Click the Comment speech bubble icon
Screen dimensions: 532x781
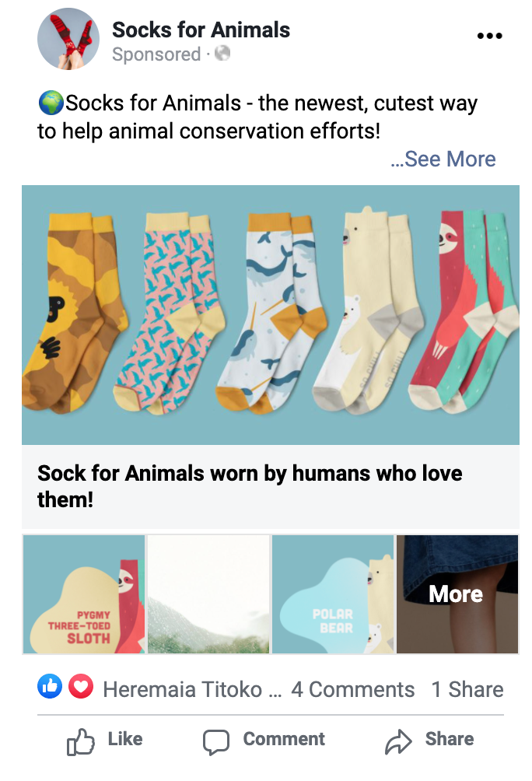point(216,741)
